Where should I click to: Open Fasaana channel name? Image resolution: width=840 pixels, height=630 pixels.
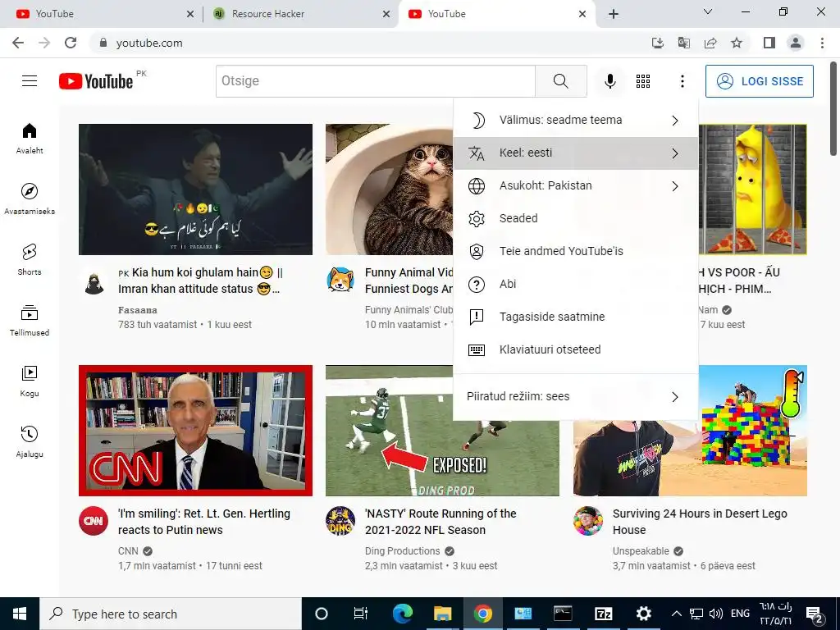pyautogui.click(x=138, y=310)
